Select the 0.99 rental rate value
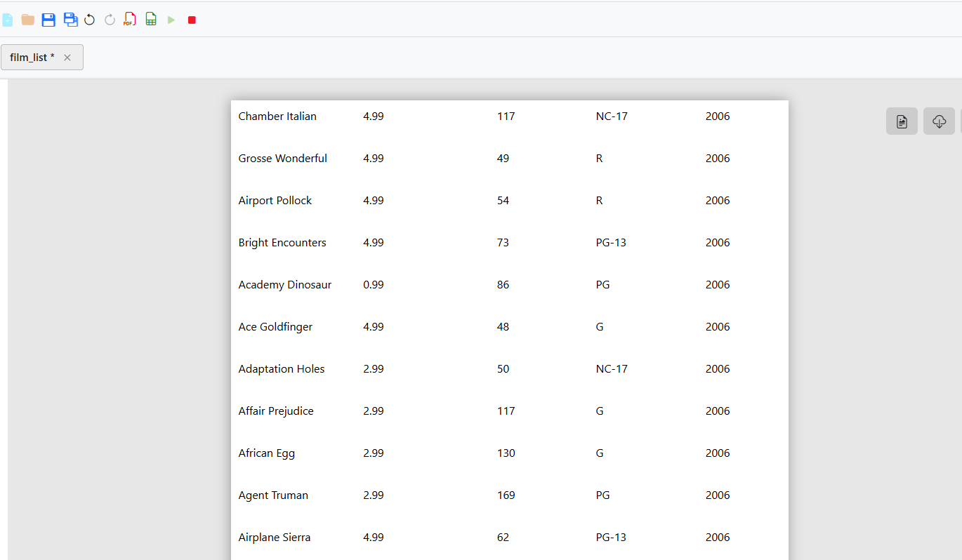This screenshot has height=560, width=962. coord(374,285)
